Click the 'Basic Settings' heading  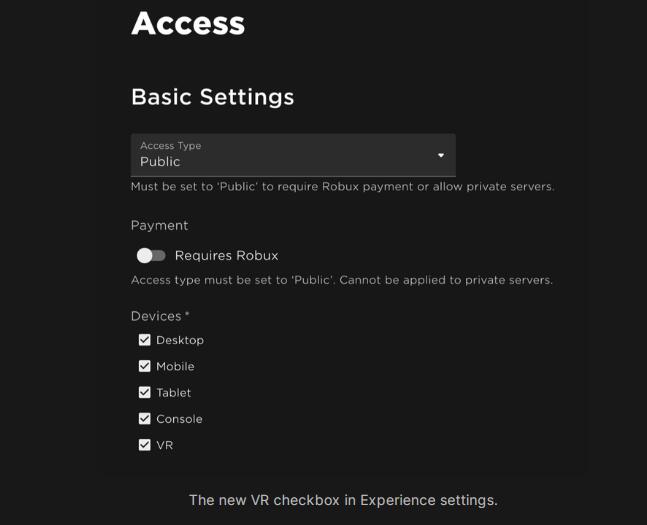click(x=212, y=97)
